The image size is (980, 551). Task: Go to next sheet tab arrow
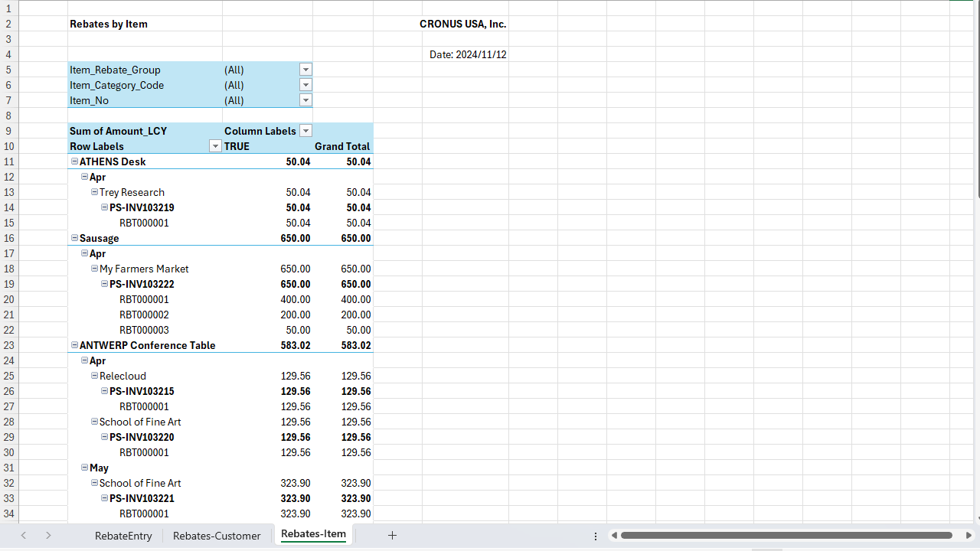[x=48, y=536]
